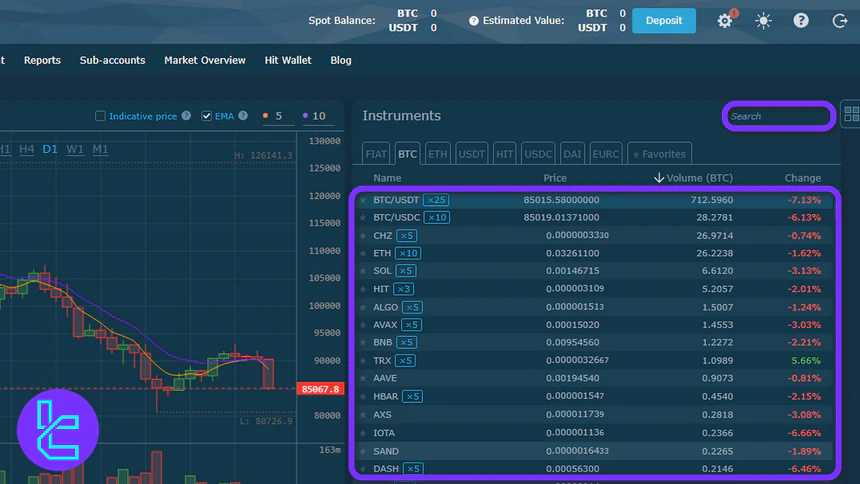Screen dimensions: 860x484
Task: Select the EURC instruments tab
Action: tap(606, 154)
